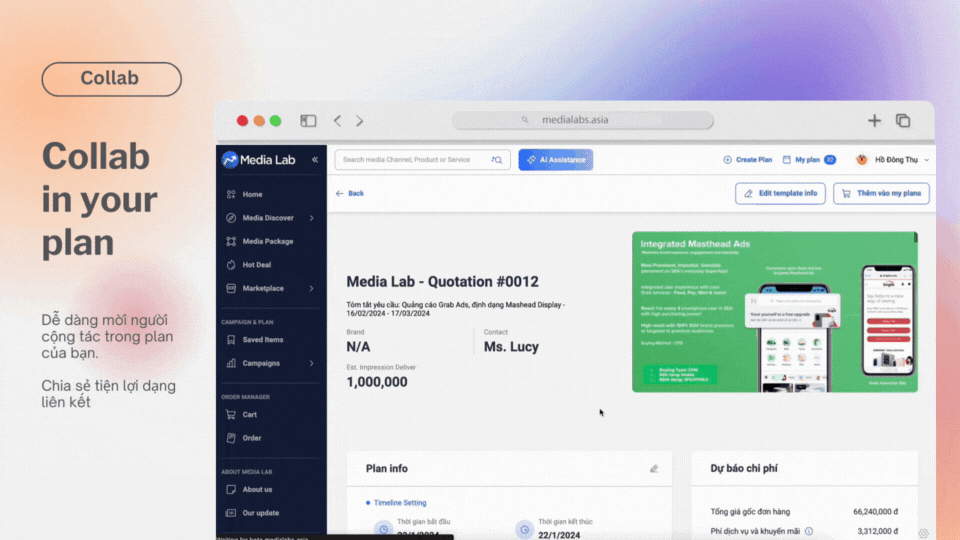Go back with browser back arrow
960x540 pixels.
[337, 121]
